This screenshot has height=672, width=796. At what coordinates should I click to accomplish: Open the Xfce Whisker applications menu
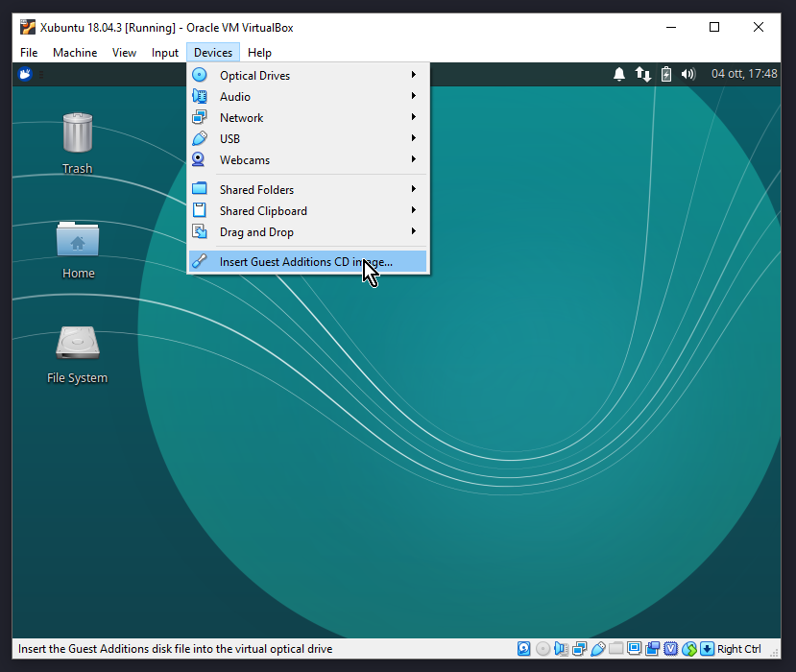[x=25, y=74]
